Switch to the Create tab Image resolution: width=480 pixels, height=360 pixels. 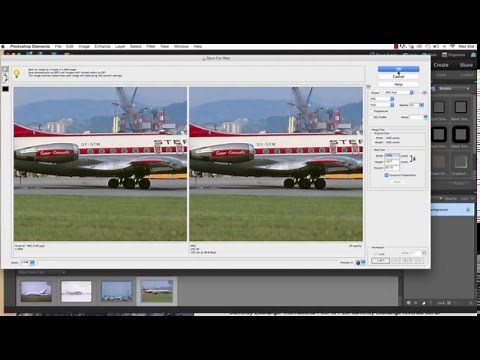[441, 65]
